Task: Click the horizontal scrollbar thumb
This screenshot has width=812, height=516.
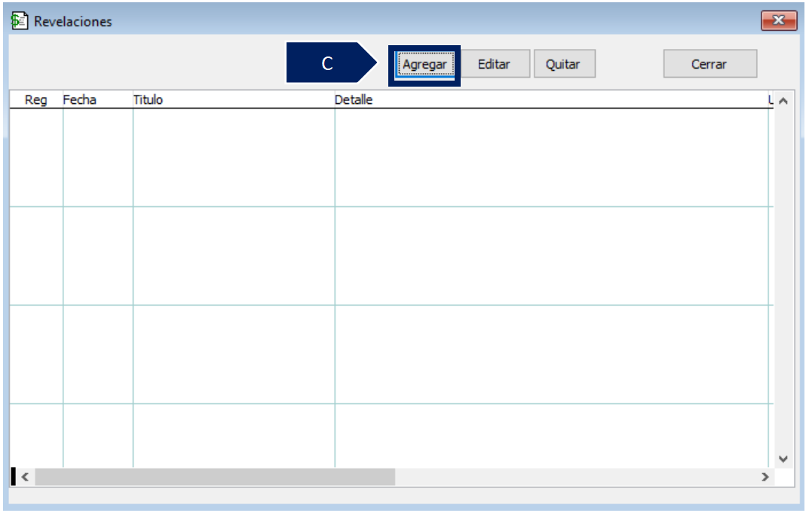Action: (x=215, y=477)
